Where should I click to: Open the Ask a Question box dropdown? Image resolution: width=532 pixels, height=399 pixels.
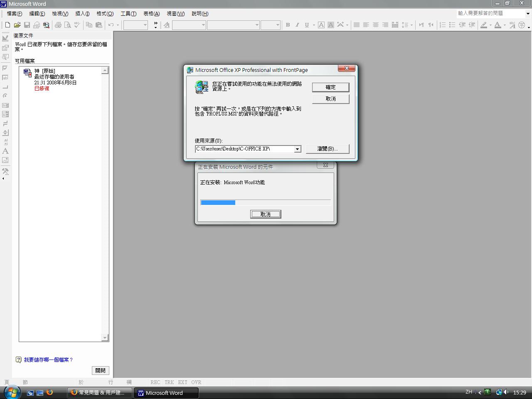[528, 13]
